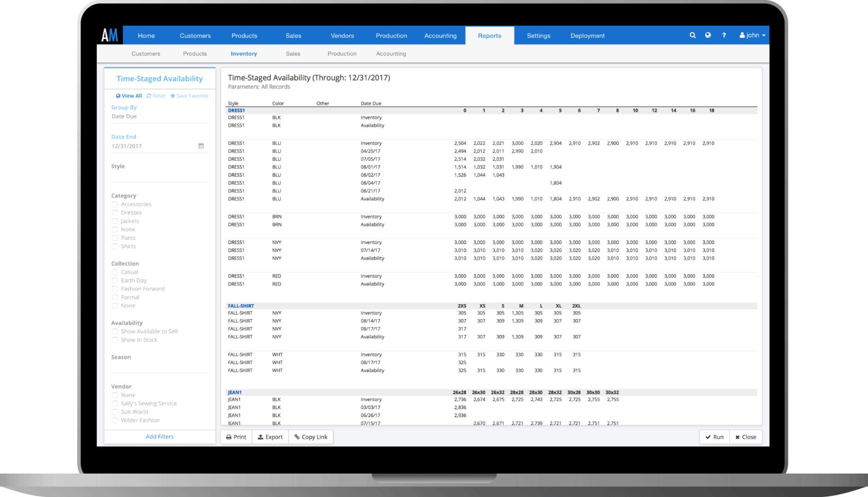The height and width of the screenshot is (497, 868).
Task: Open the JEAN1 style group link
Action: 234,393
